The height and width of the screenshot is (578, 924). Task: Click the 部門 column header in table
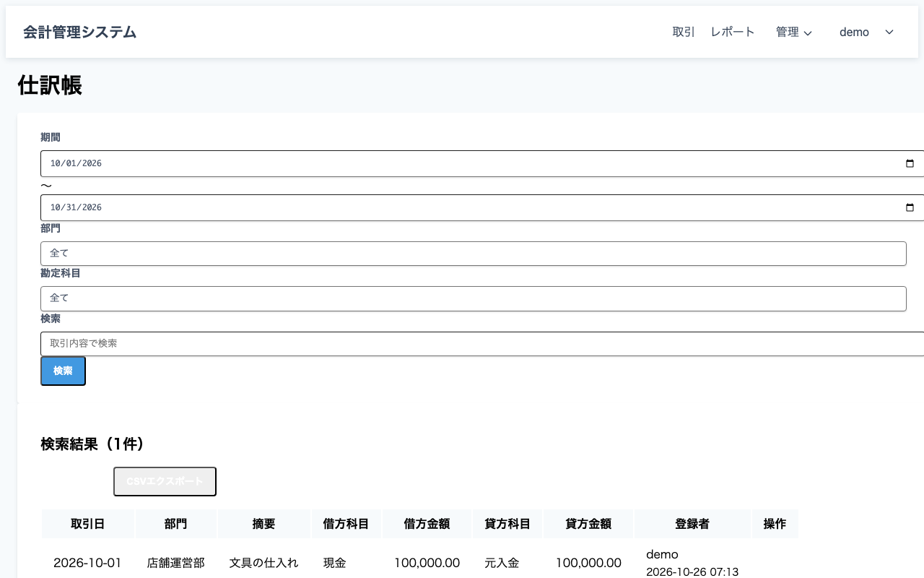click(x=176, y=524)
